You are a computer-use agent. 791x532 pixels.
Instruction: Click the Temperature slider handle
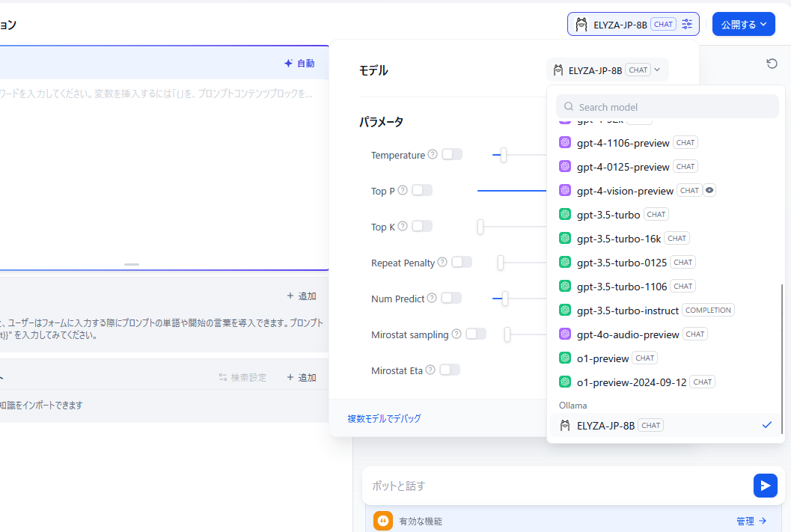click(504, 155)
